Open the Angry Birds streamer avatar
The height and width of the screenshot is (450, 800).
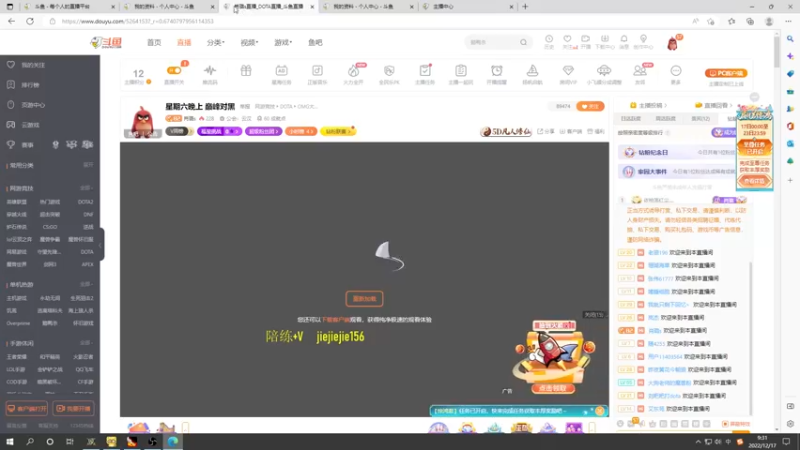click(143, 121)
